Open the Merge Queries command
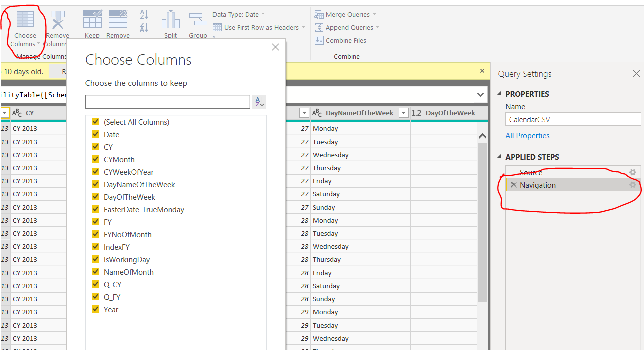 click(x=346, y=15)
